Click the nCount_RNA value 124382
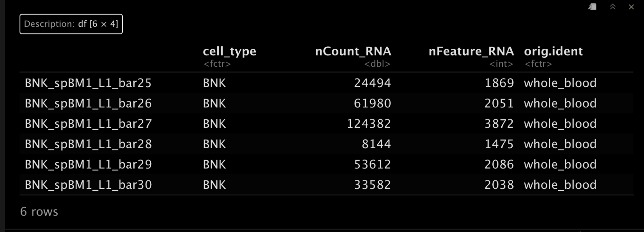 [369, 124]
